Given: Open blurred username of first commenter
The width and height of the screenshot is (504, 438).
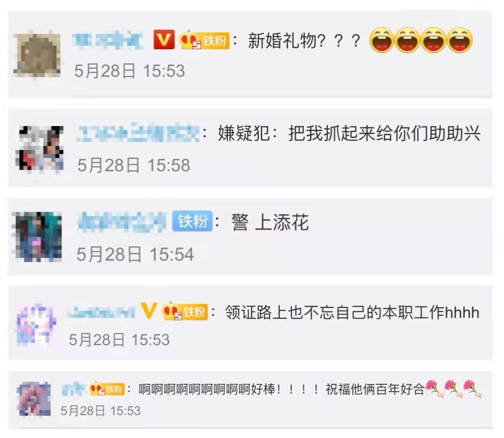Looking at the screenshot, I should tap(108, 40).
